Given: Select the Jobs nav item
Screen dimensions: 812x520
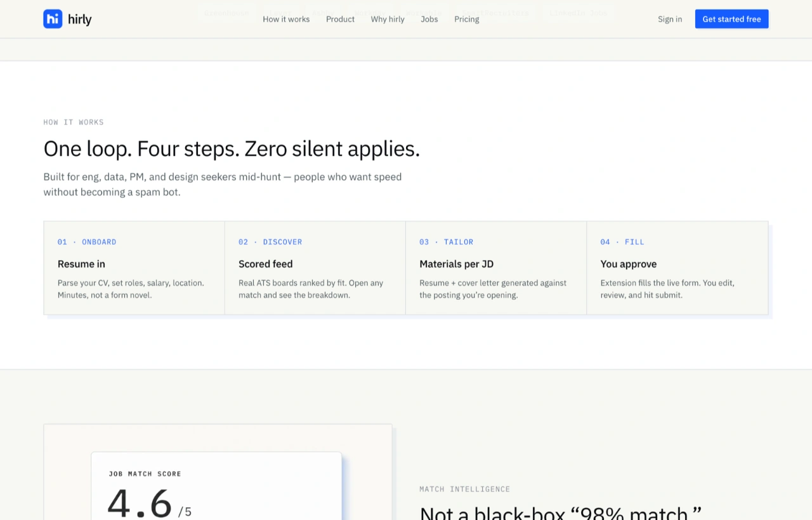Looking at the screenshot, I should 429,19.
